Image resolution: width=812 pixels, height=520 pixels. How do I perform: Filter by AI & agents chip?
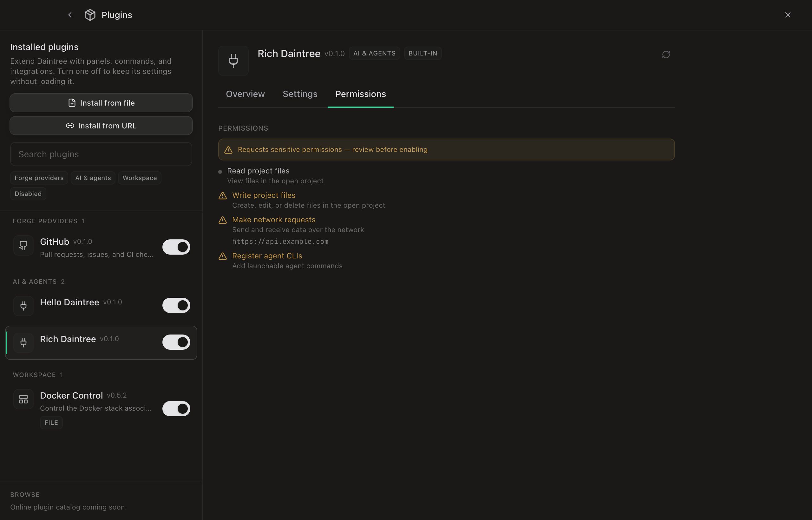point(93,178)
